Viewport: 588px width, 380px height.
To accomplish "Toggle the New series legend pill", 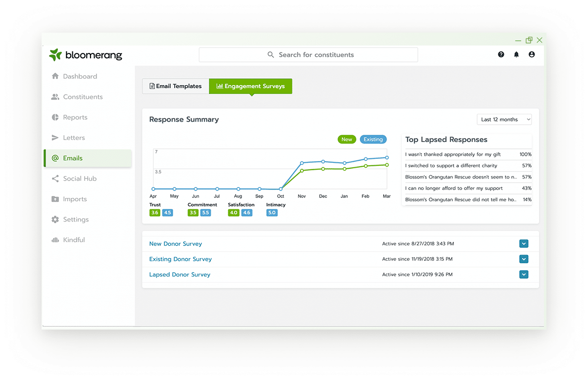I will (346, 140).
